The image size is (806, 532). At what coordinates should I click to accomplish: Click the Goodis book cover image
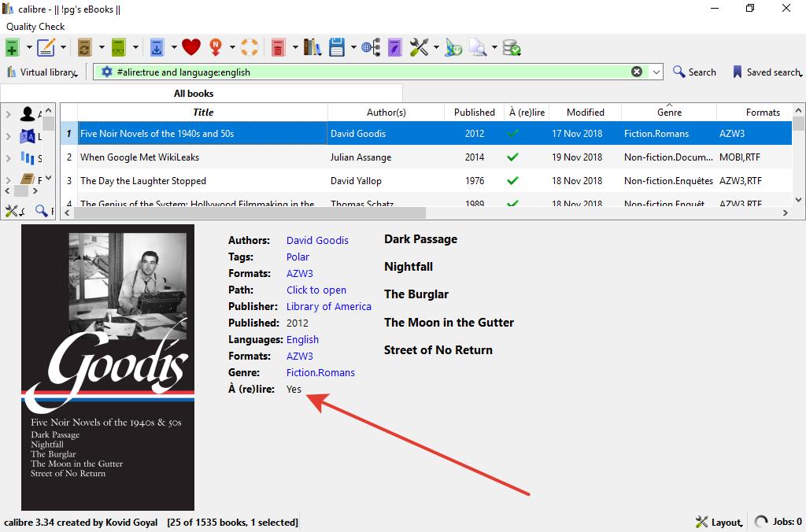pos(107,367)
